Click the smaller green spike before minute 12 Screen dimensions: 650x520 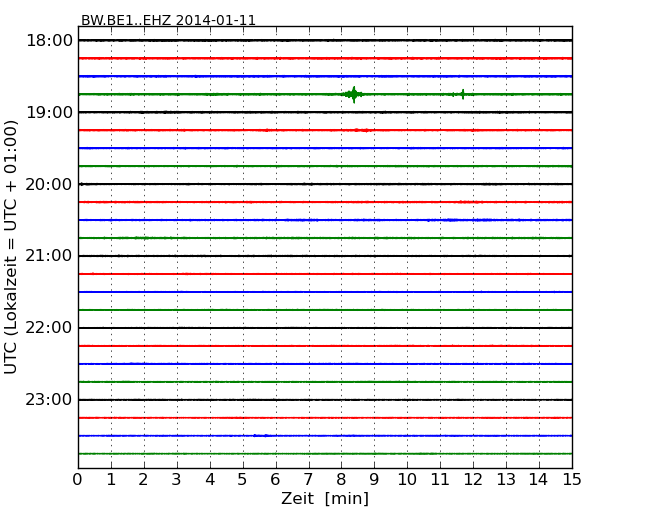pyautogui.click(x=461, y=94)
